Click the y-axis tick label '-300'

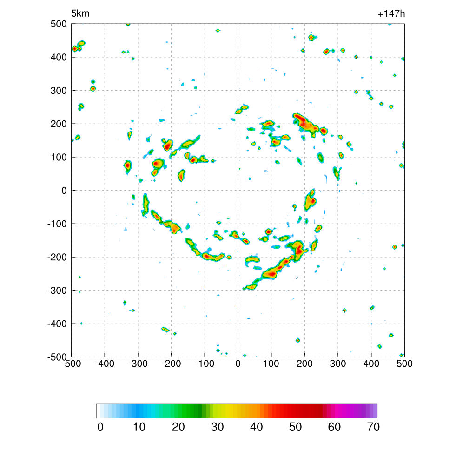coord(57,291)
